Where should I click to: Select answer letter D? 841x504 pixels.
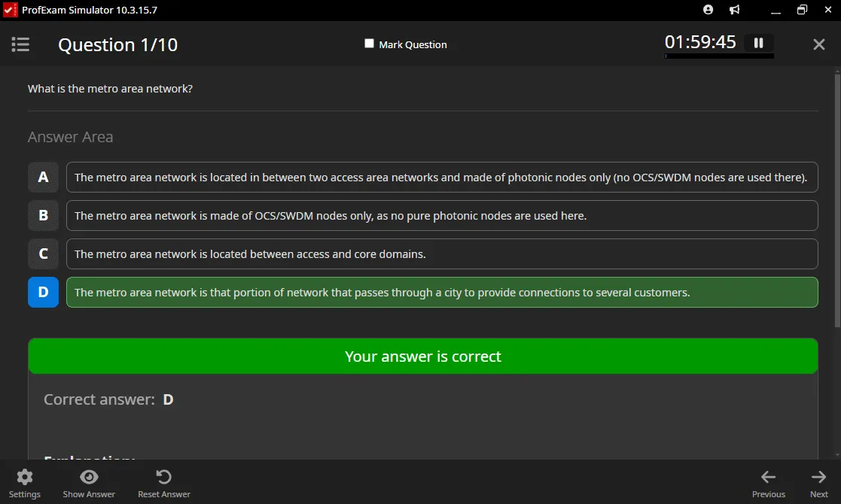click(x=44, y=292)
